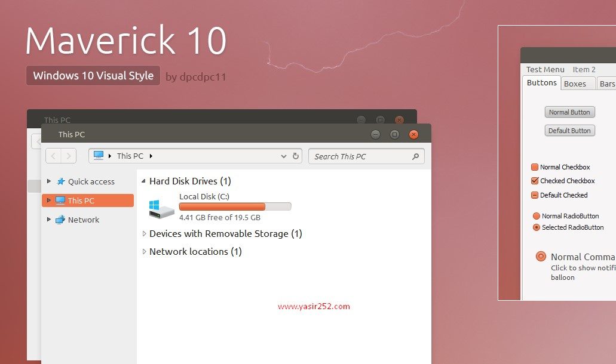Switch to the Buttons tab
Screen dimensions: 616x364
click(542, 83)
